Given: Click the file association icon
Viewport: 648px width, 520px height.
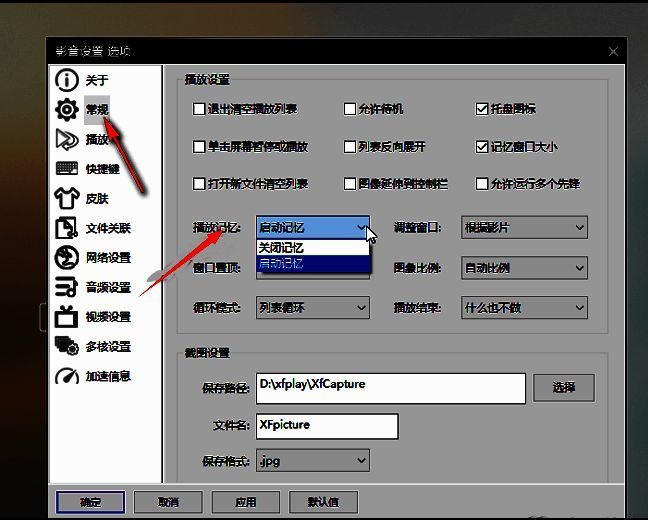Looking at the screenshot, I should (x=67, y=228).
